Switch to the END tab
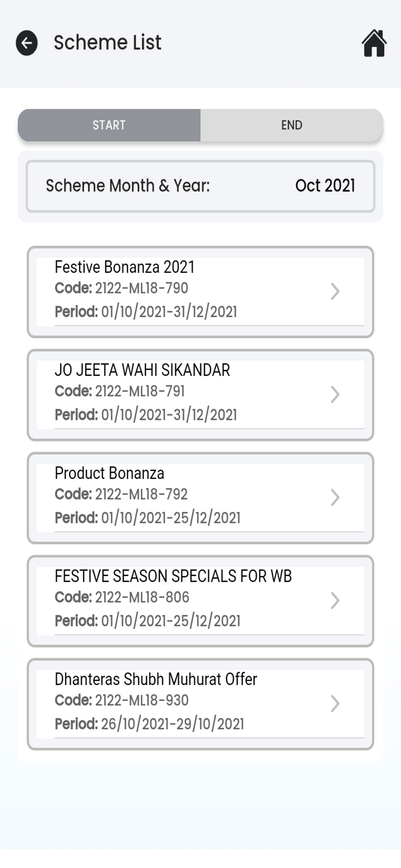 292,125
